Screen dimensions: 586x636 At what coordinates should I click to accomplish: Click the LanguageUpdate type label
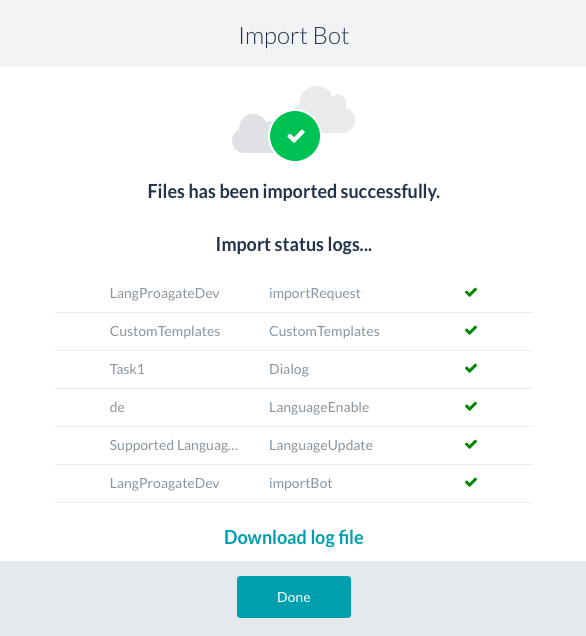(x=321, y=445)
